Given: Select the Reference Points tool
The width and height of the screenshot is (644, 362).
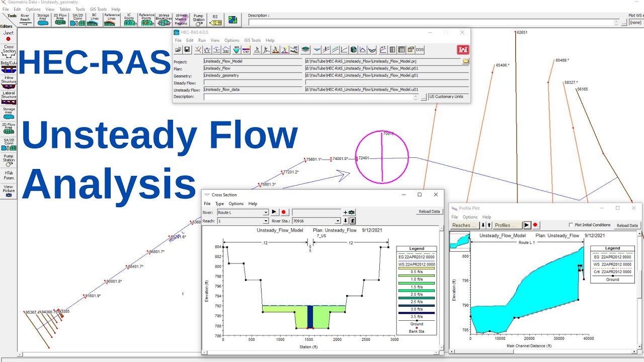Looking at the screenshot, I should pyautogui.click(x=146, y=20).
